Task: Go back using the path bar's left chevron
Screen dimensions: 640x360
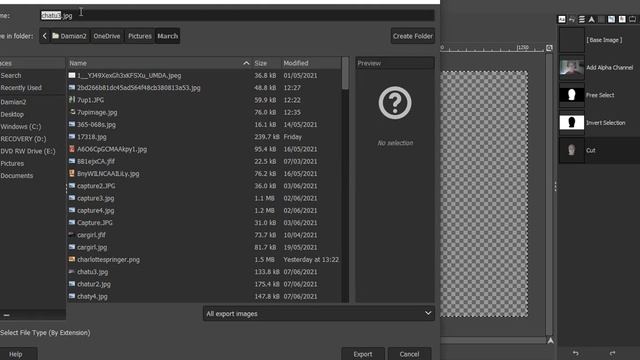Action: point(44,36)
